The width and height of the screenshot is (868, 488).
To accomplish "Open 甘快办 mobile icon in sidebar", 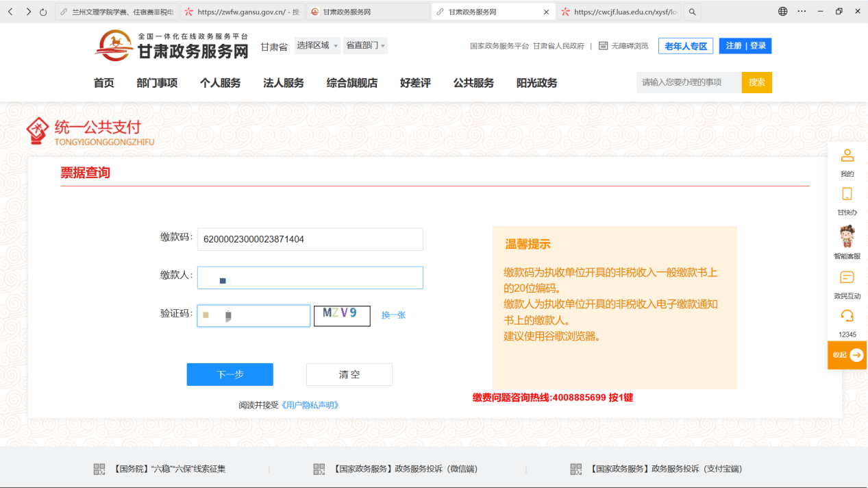I will (x=847, y=194).
